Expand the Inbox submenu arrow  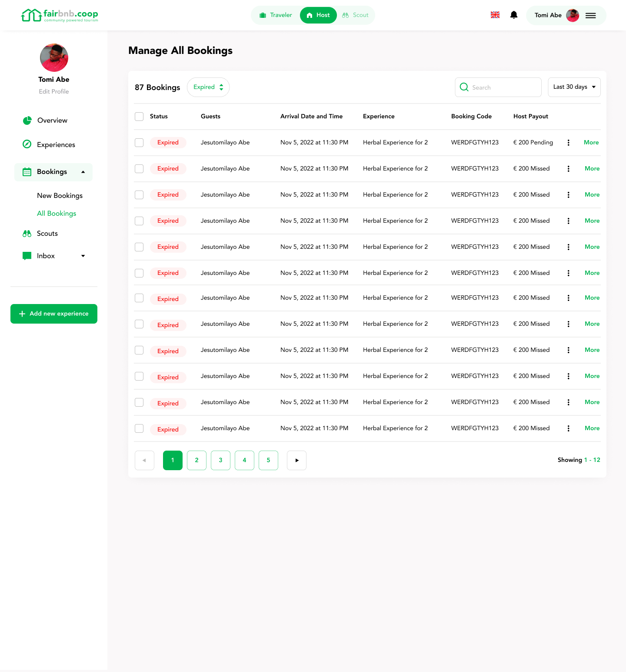83,256
